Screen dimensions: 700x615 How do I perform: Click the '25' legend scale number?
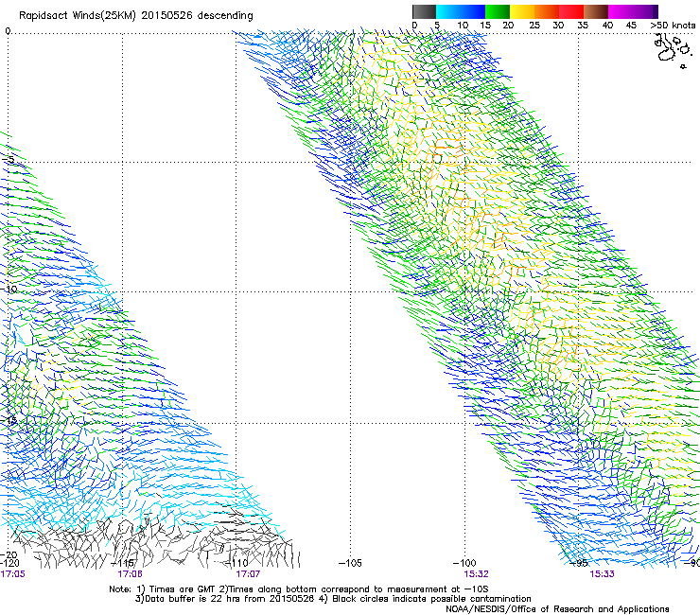[x=534, y=26]
